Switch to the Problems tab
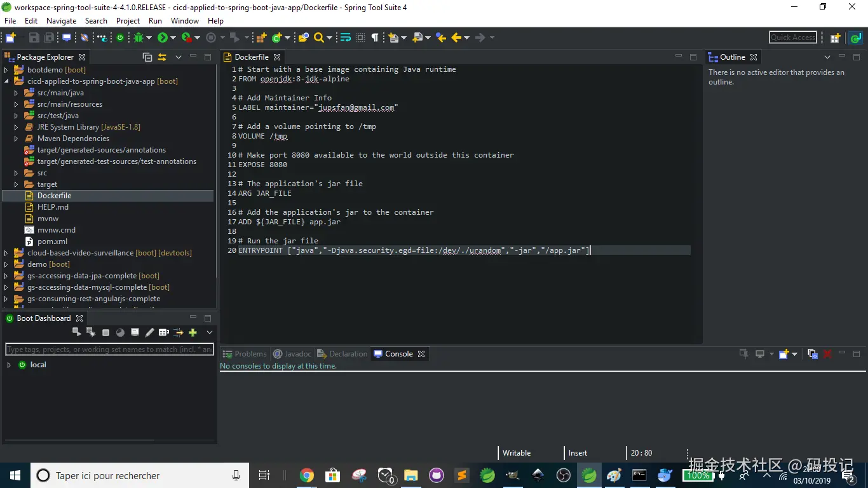The image size is (868, 488). [244, 354]
